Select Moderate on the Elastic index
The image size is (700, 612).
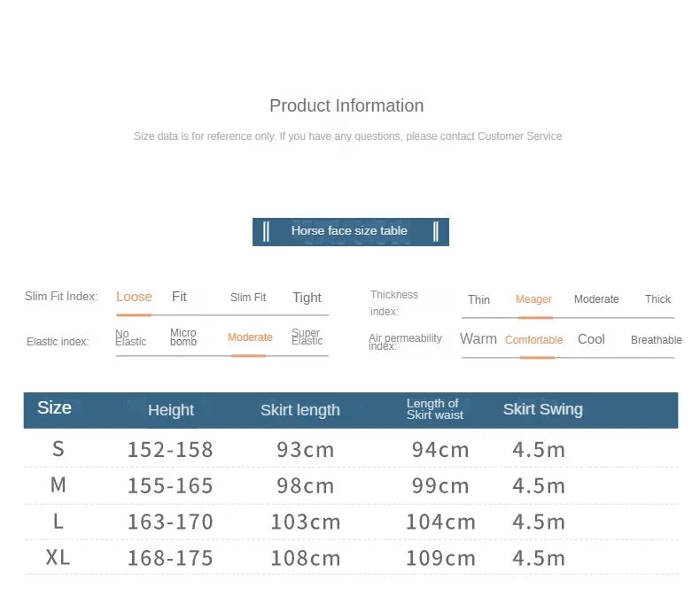[x=250, y=337]
